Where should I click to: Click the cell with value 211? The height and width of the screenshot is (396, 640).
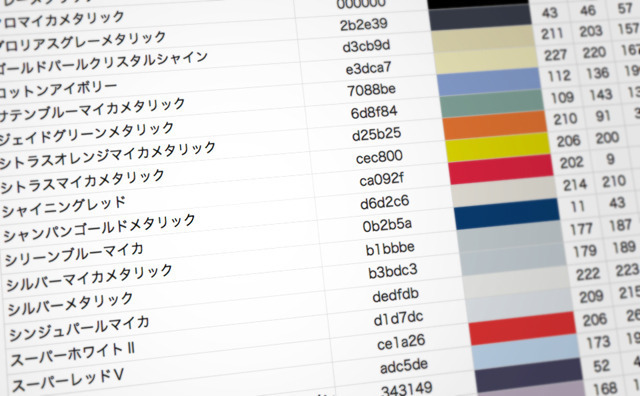(x=552, y=33)
